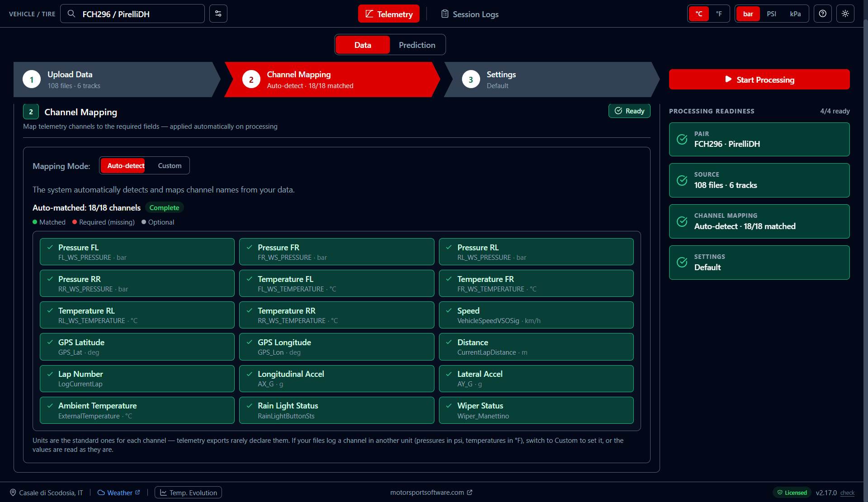Screen dimensions: 868x502
Task: Select the Lap Number channel card
Action: click(x=137, y=378)
